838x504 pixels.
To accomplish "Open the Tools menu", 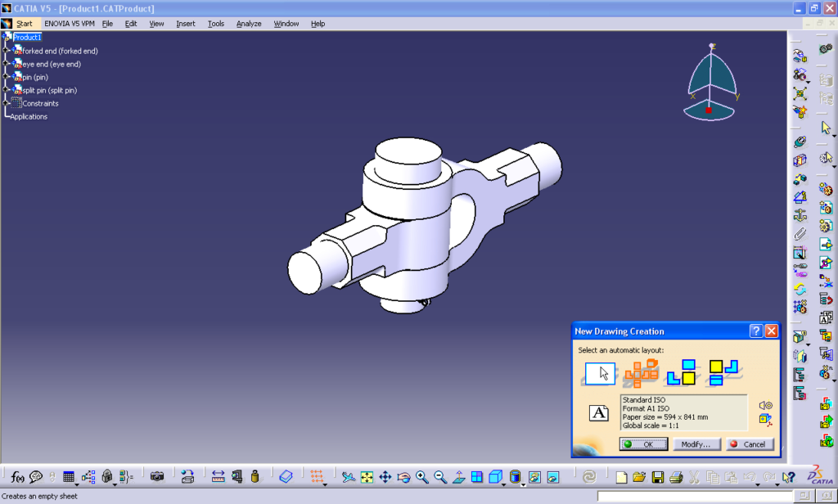I will (x=216, y=24).
